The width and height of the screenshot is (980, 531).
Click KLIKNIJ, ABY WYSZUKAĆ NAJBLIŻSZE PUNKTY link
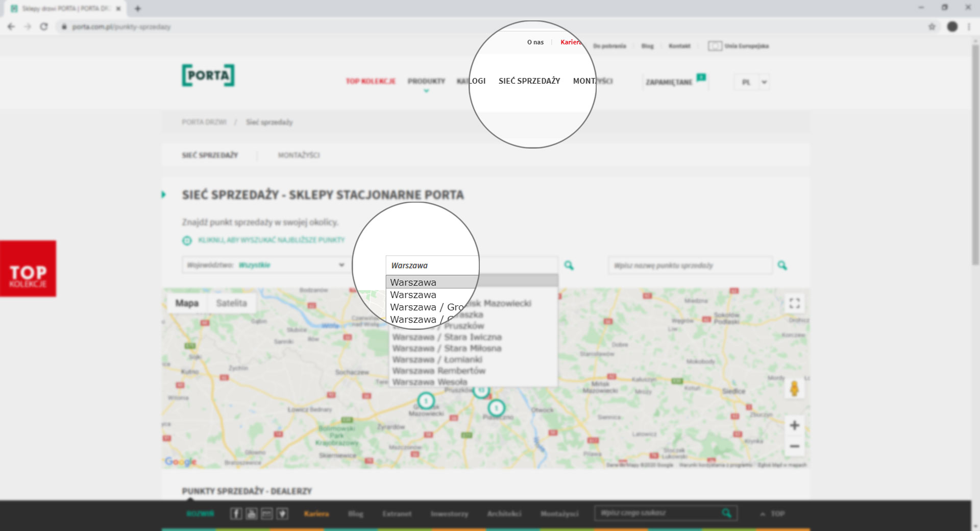pyautogui.click(x=272, y=240)
